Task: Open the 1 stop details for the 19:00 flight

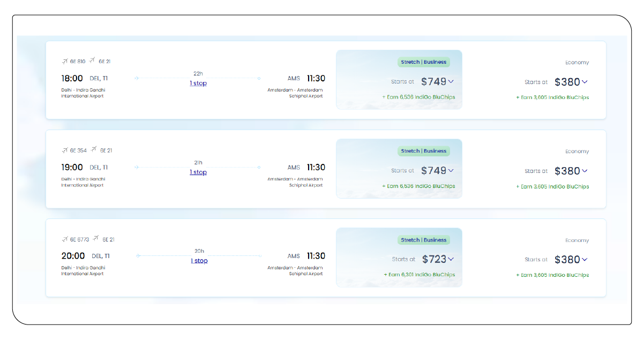Action: point(198,172)
